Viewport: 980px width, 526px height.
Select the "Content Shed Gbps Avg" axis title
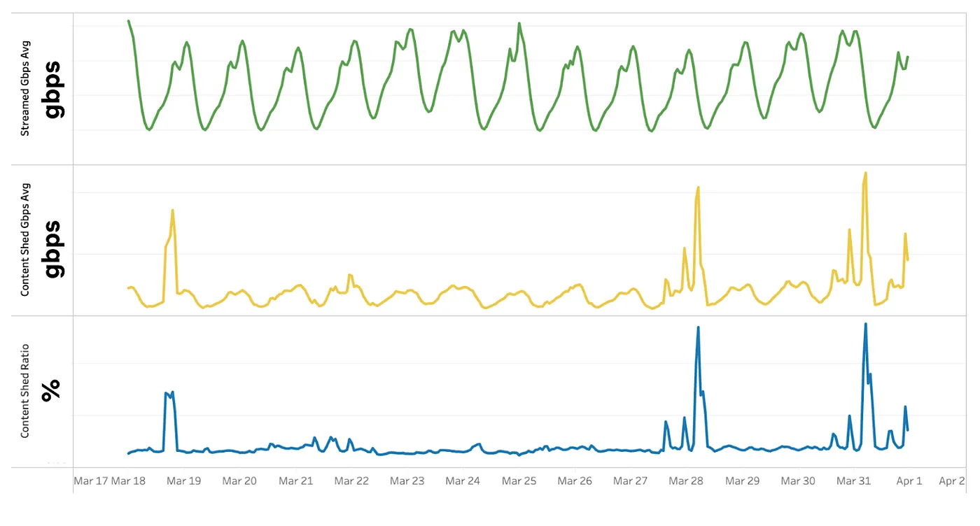click(25, 240)
